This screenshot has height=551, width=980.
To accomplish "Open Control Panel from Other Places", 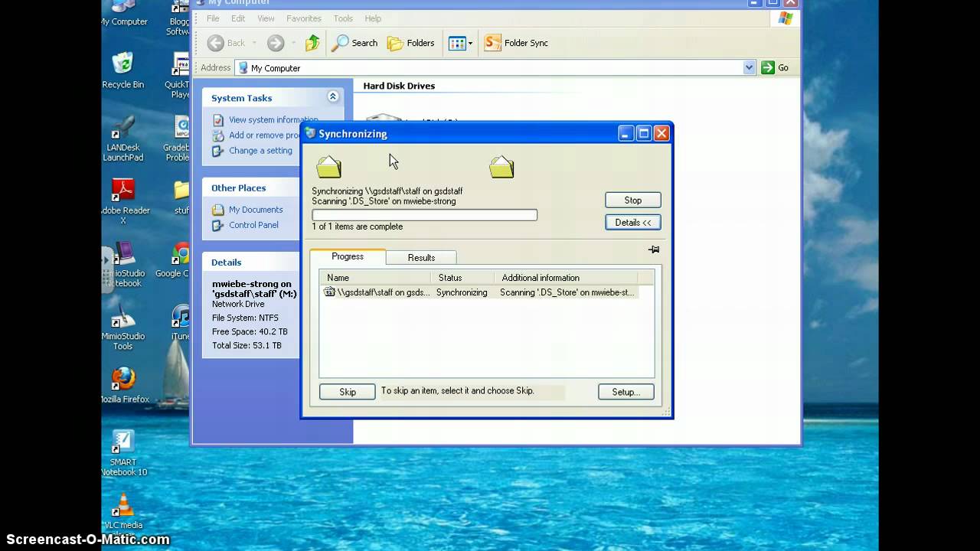I will pos(253,225).
